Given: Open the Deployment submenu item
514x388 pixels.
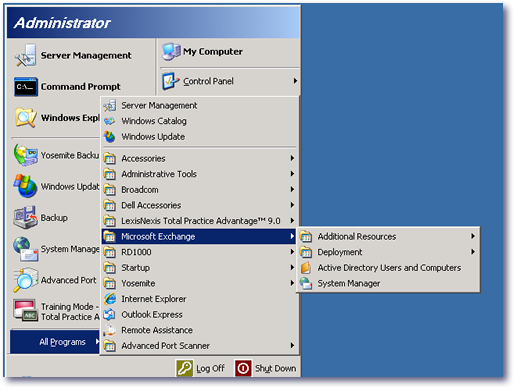Looking at the screenshot, I should click(x=388, y=252).
